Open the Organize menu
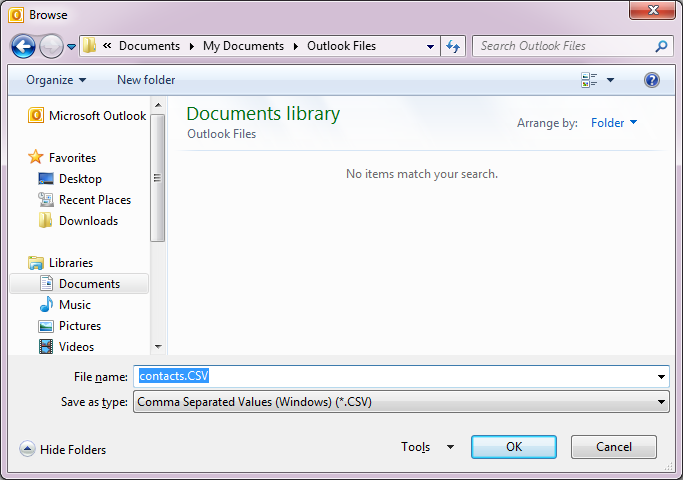The image size is (683, 480). 56,80
